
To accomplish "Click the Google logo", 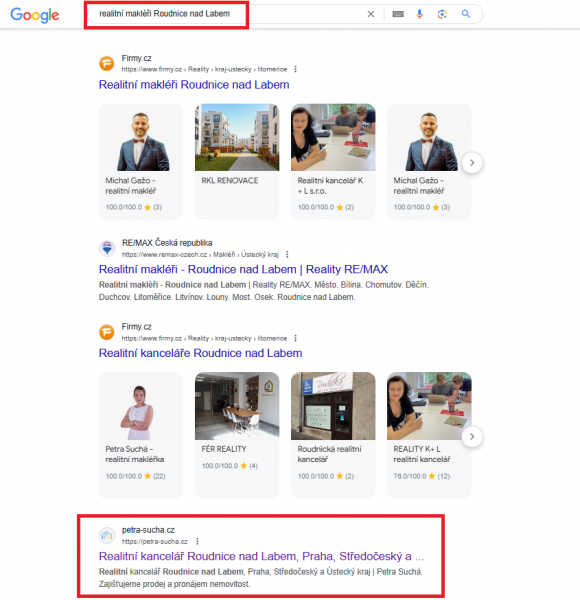I will (x=34, y=15).
